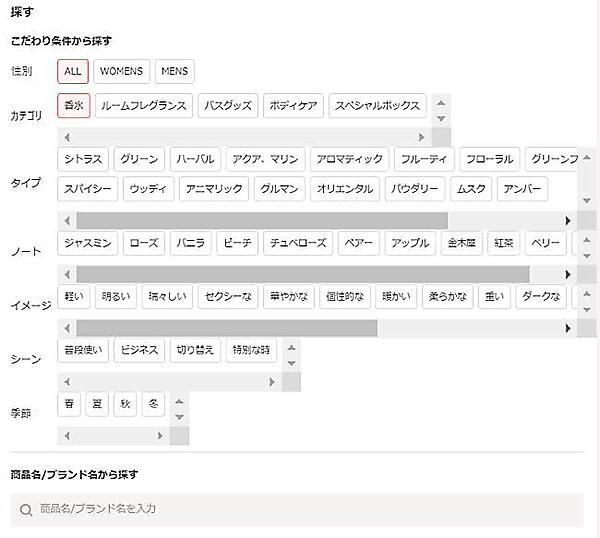This screenshot has height=538, width=600.
Task: Choose the スペシャルボックス category
Action: coord(377,105)
